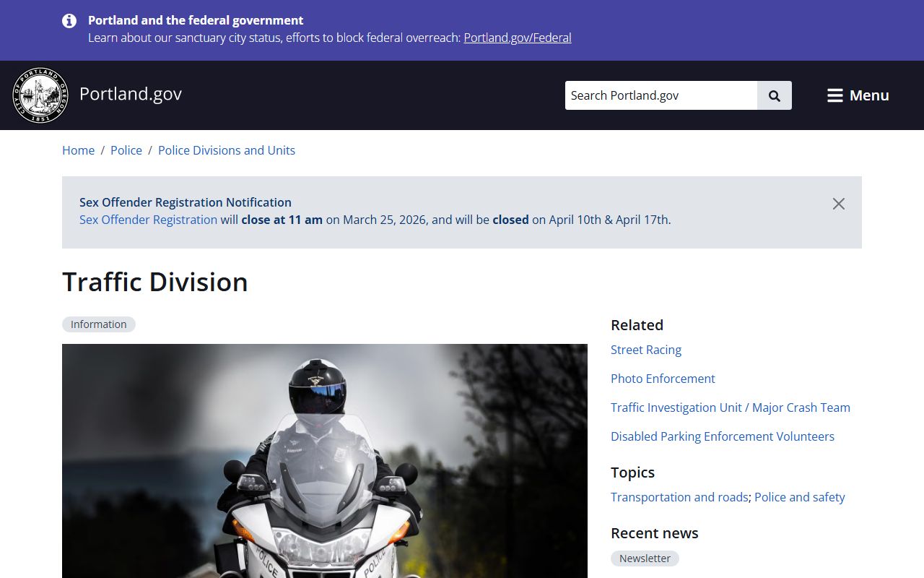This screenshot has height=578, width=924.
Task: Click 'Sex Offender Registration Notification' alert title
Action: click(186, 202)
